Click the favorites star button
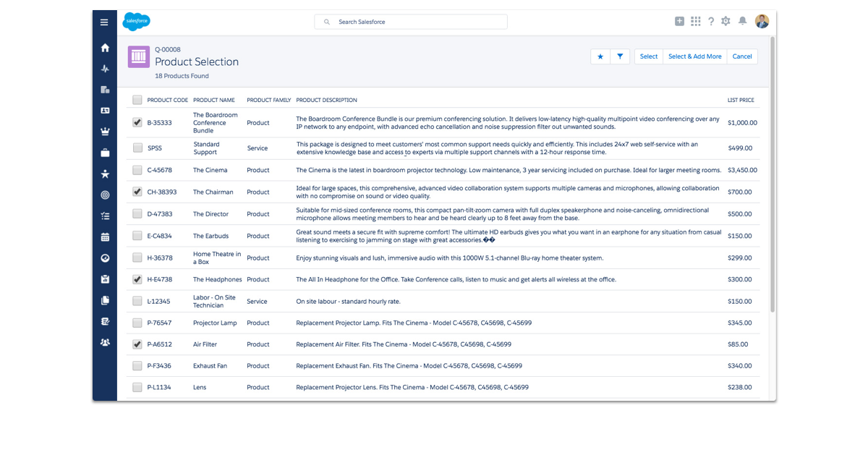868x463 pixels. pos(600,56)
